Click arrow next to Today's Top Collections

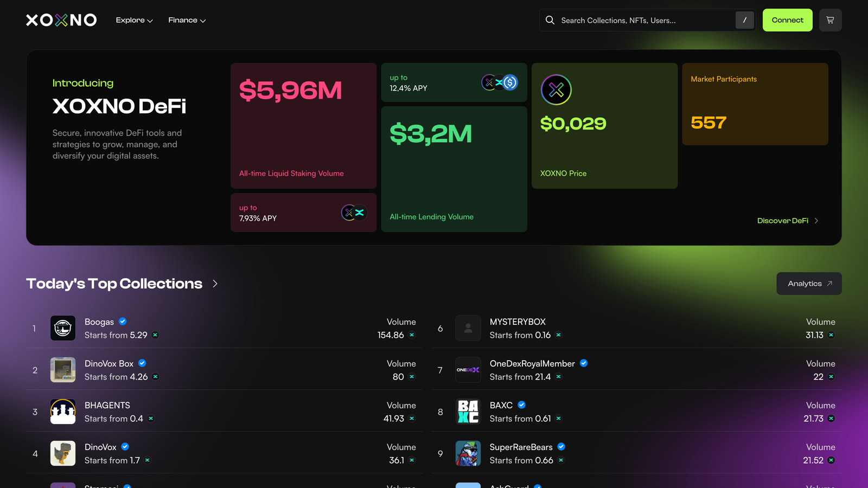pos(215,284)
